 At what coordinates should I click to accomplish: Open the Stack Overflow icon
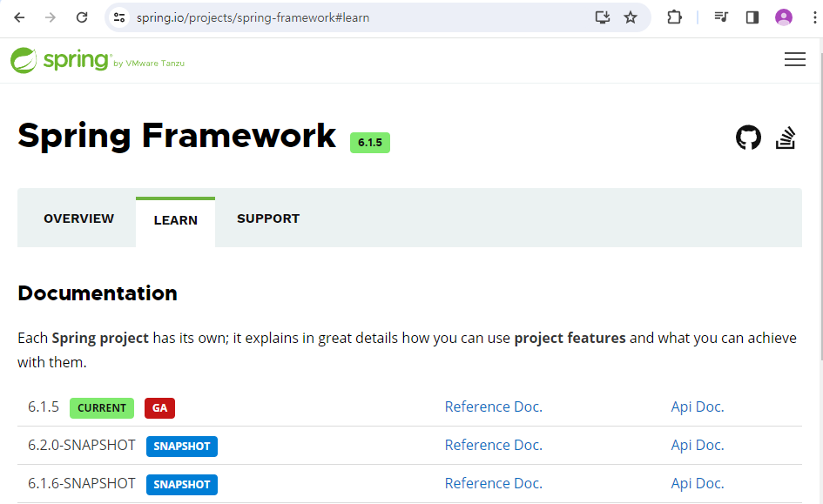(786, 138)
